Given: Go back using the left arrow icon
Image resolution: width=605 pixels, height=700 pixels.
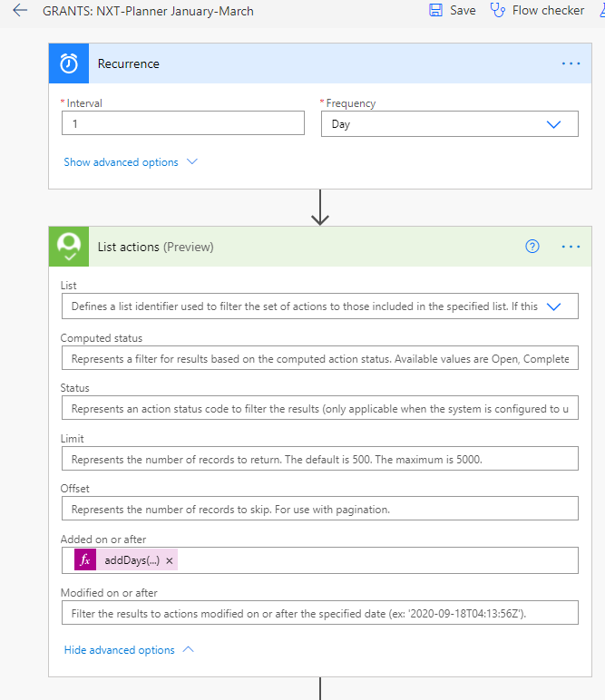Looking at the screenshot, I should click(x=20, y=10).
